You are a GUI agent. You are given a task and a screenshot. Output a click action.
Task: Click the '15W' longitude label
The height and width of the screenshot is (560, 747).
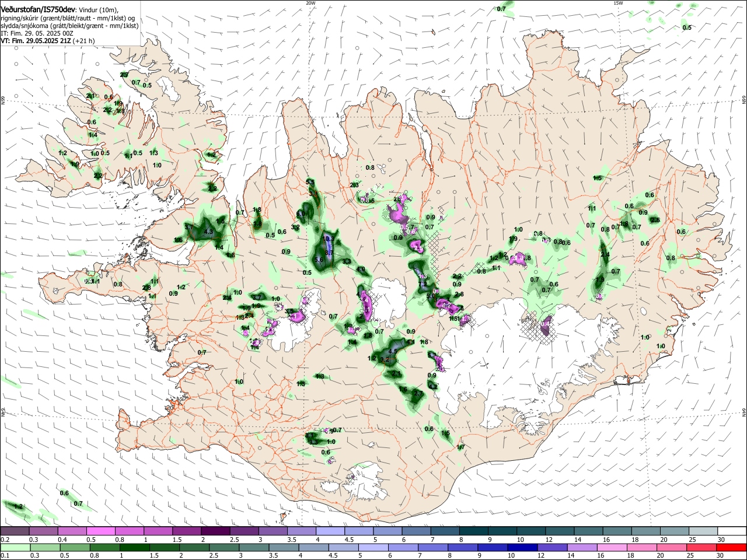[617, 3]
